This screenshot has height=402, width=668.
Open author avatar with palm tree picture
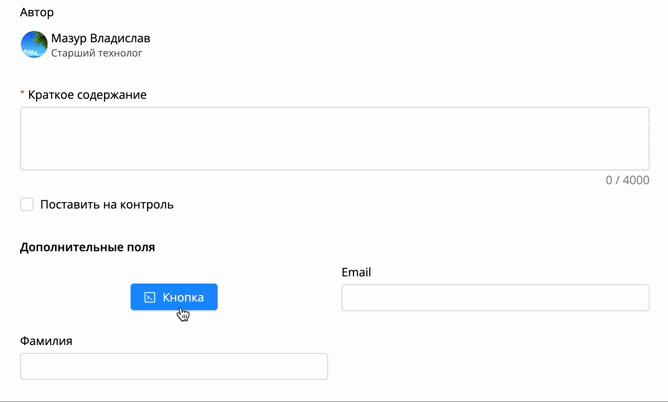coord(34,44)
